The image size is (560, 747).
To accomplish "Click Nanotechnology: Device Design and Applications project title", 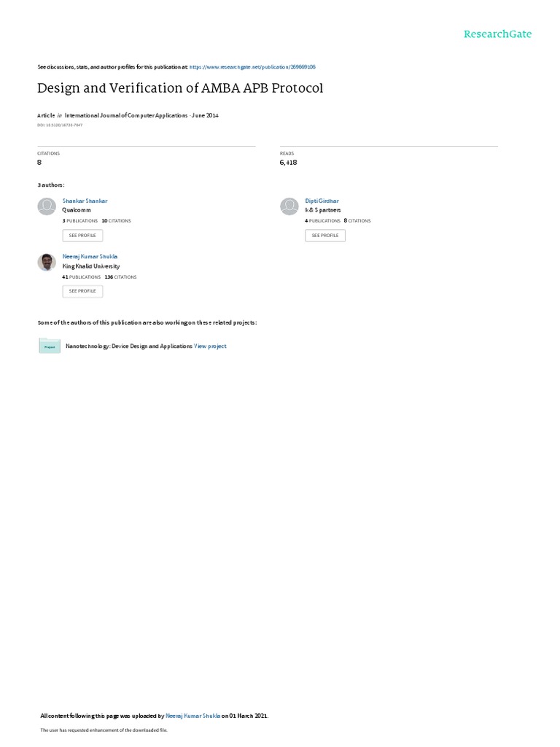I will pos(129,347).
